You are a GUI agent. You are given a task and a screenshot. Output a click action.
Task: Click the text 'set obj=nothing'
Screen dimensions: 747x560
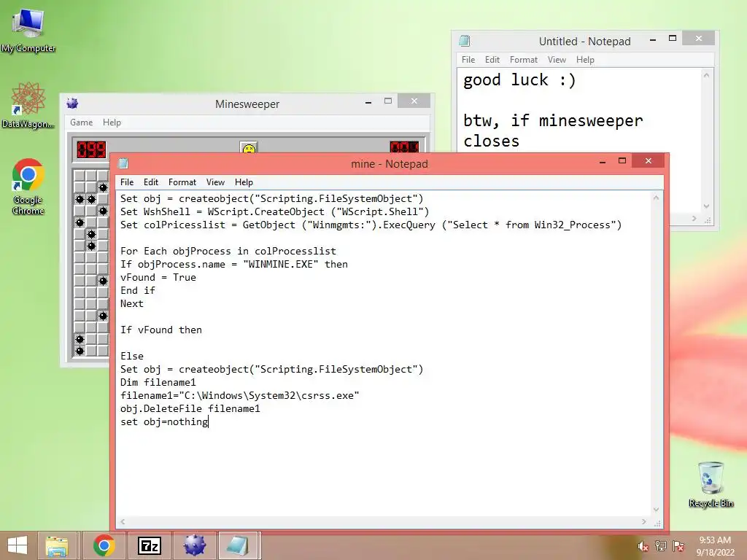164,422
